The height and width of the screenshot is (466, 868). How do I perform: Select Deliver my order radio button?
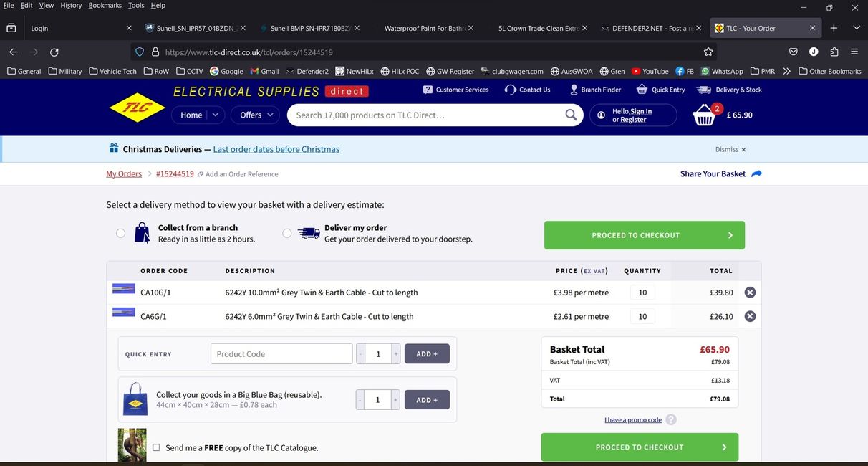point(287,233)
